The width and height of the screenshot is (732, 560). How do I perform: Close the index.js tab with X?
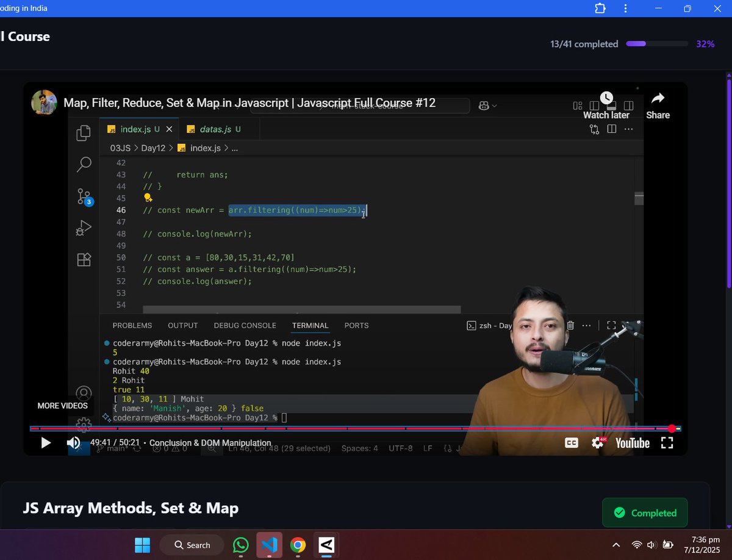(170, 129)
